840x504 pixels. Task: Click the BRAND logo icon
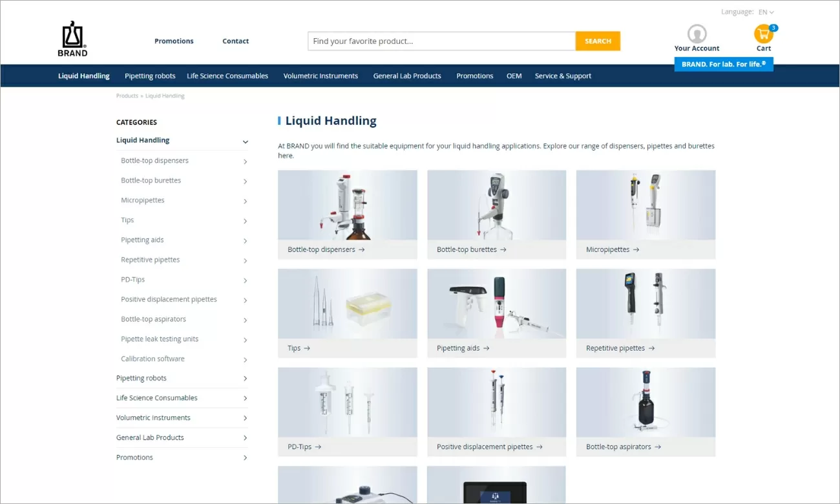pyautogui.click(x=72, y=39)
